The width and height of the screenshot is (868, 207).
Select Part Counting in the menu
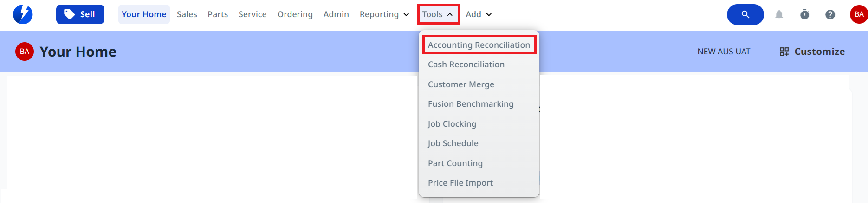[x=455, y=163]
